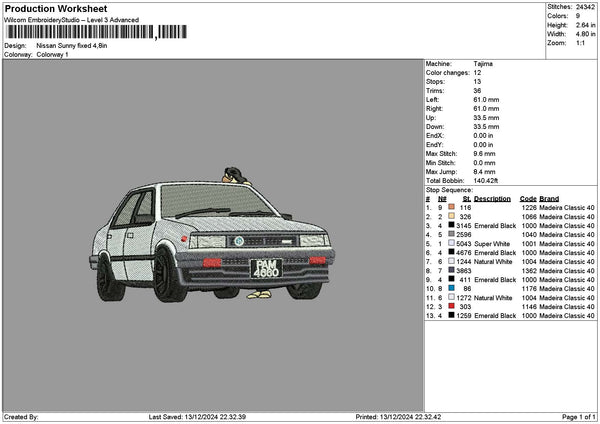Click thread code 1176 in row 10
Screen dimensions: 600x424
tap(529, 289)
